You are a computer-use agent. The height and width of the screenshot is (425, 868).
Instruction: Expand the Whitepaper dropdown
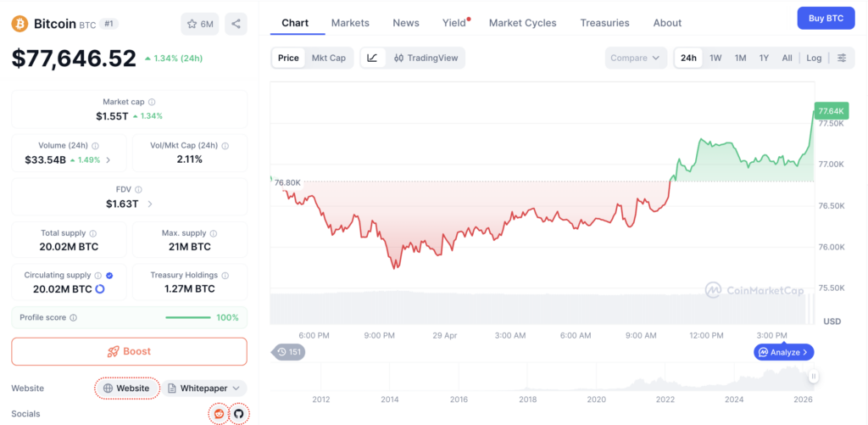click(203, 388)
